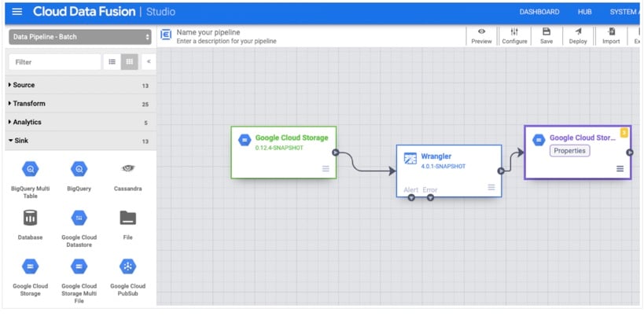Image resolution: width=644 pixels, height=316 pixels.
Task: Open the Hub menu item
Action: tap(584, 12)
